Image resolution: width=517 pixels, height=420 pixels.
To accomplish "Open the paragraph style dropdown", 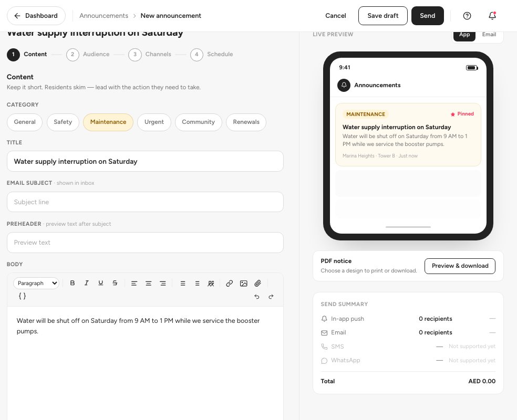I will pyautogui.click(x=36, y=283).
